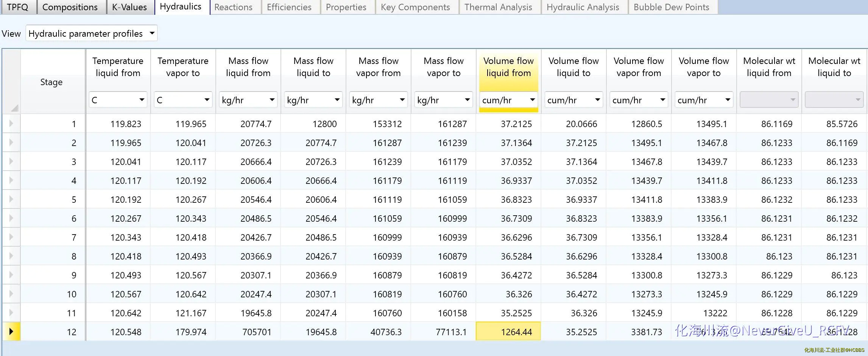Open the Compositions tab
Image resolution: width=868 pixels, height=356 pixels.
pyautogui.click(x=70, y=7)
